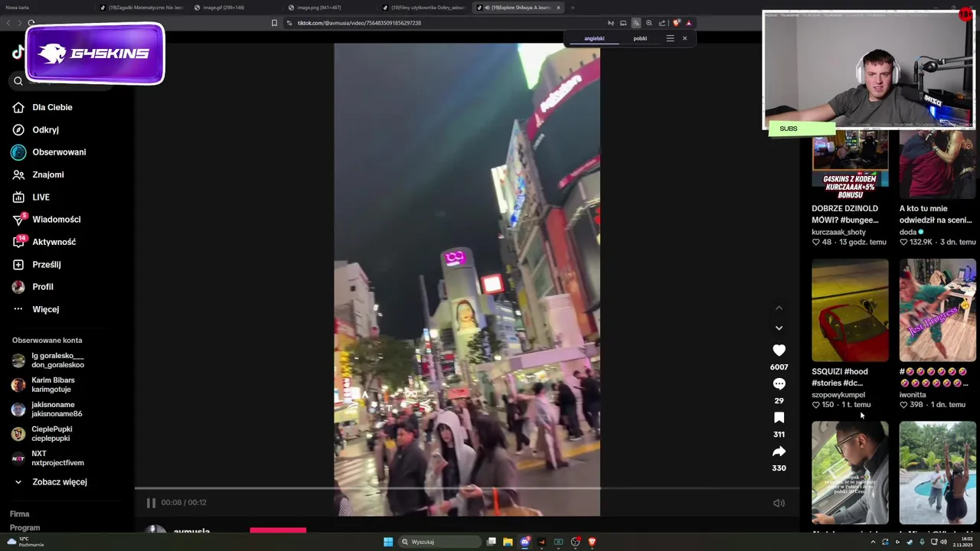Image resolution: width=980 pixels, height=551 pixels.
Task: Open Discord from the taskbar
Action: [524, 542]
